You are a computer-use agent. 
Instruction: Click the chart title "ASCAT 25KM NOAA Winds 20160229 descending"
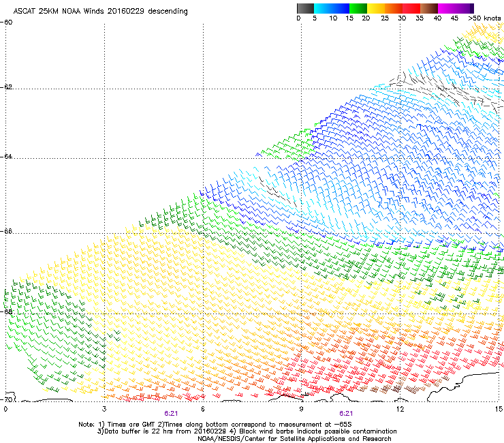tap(100, 12)
